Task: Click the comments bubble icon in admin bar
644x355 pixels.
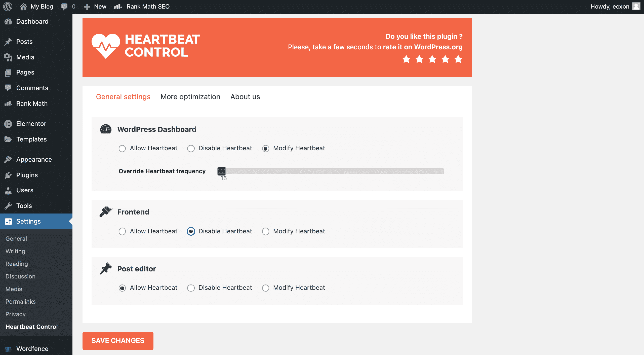Action: pos(64,7)
